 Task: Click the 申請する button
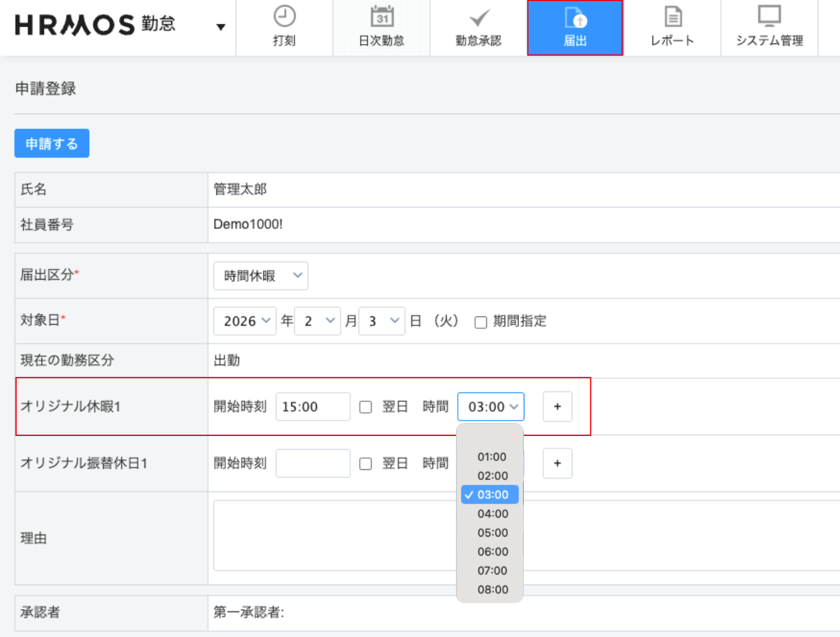(52, 143)
